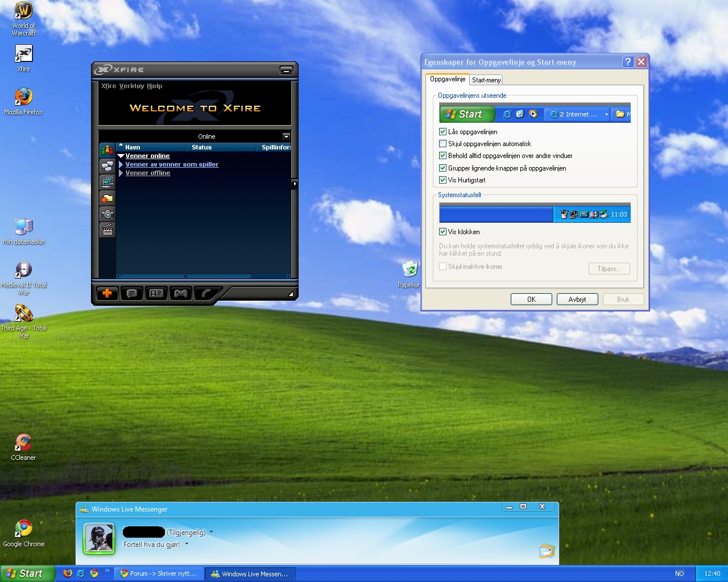The image size is (728, 582).
Task: Click the Messenger profile picture
Action: coord(99,538)
